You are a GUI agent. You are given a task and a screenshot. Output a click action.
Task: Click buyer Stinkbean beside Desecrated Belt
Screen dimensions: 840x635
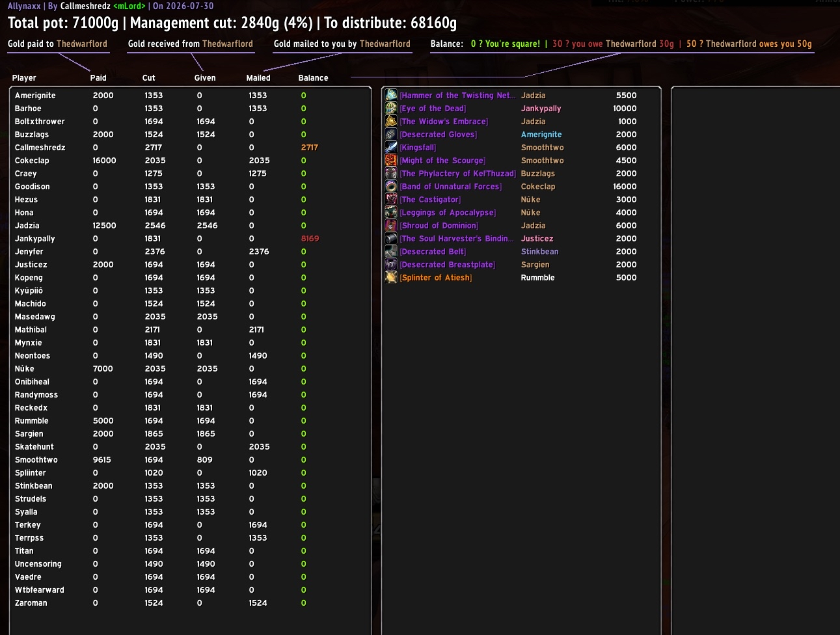tap(539, 252)
